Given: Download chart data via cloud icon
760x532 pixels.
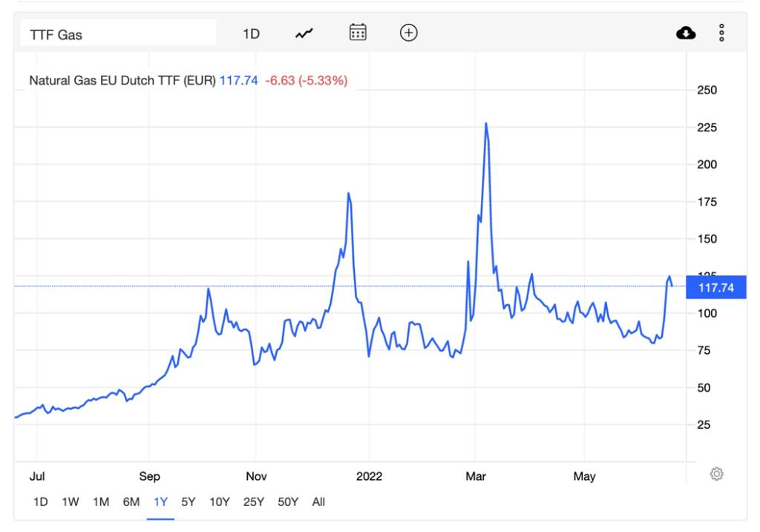Looking at the screenshot, I should [x=686, y=33].
